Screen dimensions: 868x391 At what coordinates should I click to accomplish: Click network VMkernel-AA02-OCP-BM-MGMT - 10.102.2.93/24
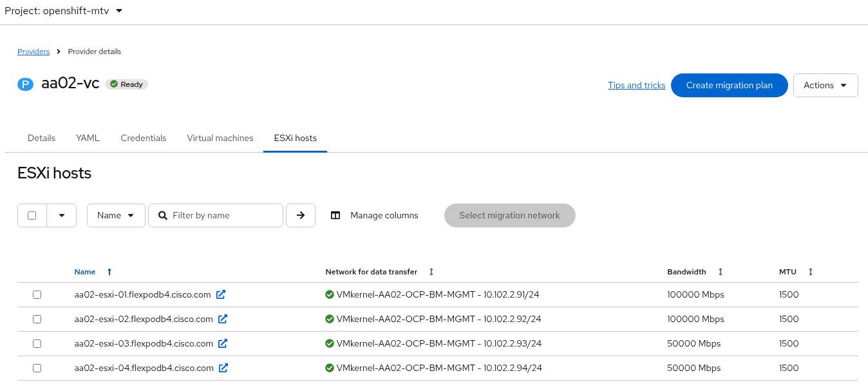(439, 343)
